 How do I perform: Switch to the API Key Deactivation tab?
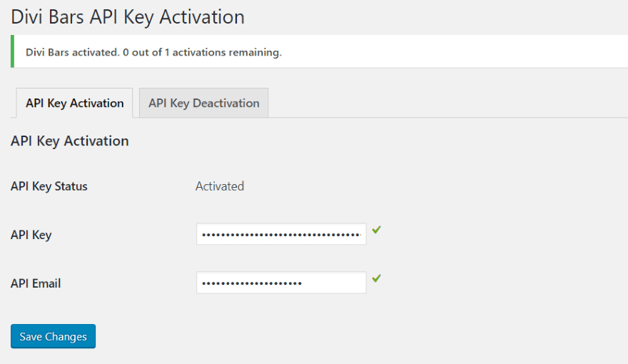pyautogui.click(x=203, y=103)
